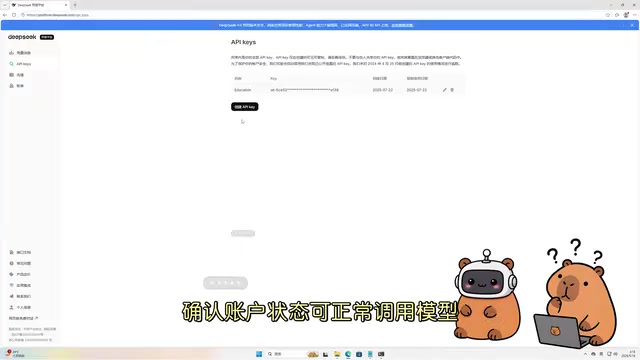Delete the Education API key
The width and height of the screenshot is (640, 360).
pyautogui.click(x=452, y=90)
